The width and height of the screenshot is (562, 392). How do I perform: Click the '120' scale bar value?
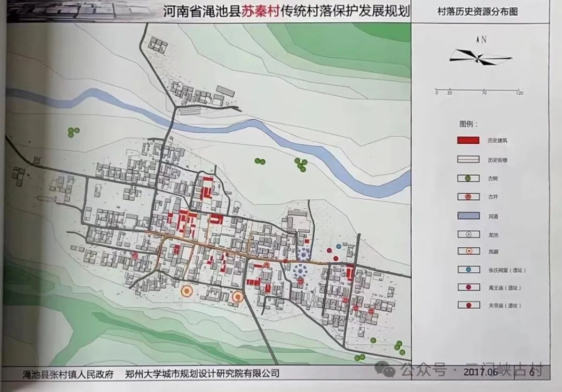pos(519,93)
